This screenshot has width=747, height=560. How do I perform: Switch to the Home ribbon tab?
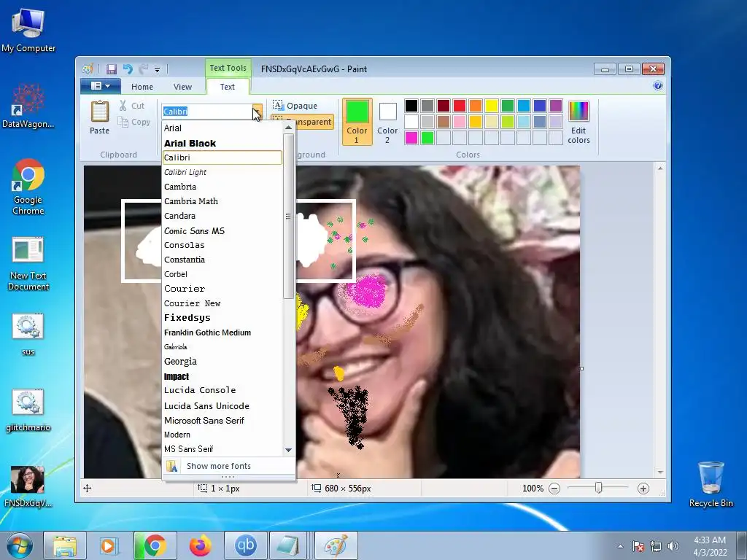point(142,87)
